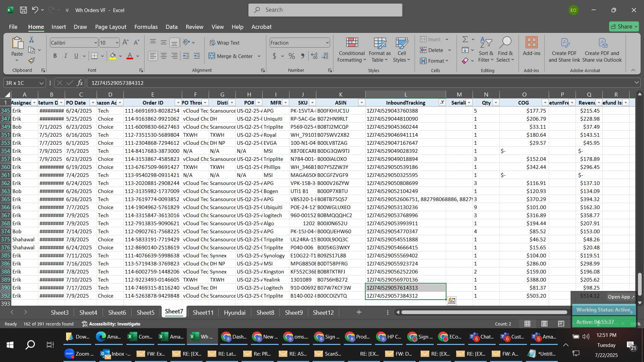This screenshot has width=644, height=362.
Task: Click the Cut scissors icon
Action: click(32, 40)
